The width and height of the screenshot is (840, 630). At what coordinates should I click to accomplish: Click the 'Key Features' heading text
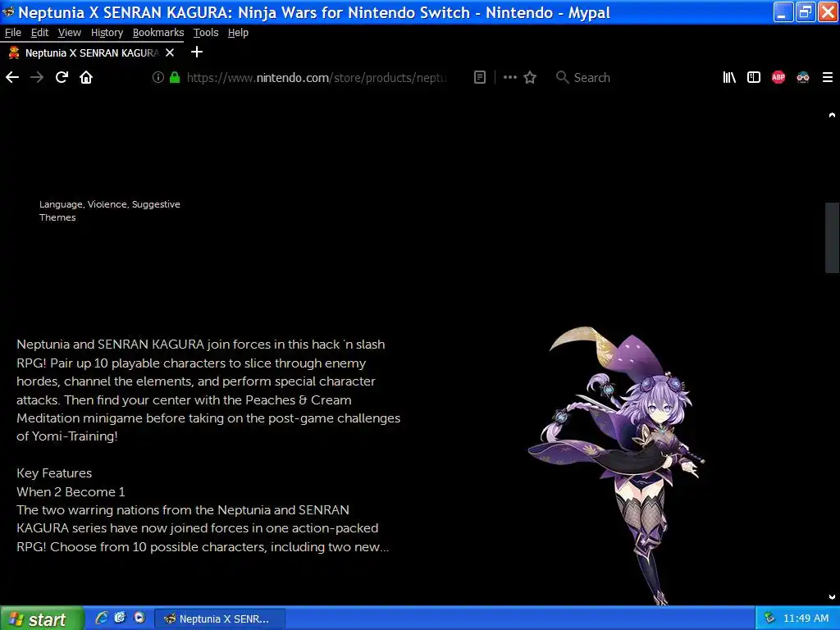coord(54,473)
